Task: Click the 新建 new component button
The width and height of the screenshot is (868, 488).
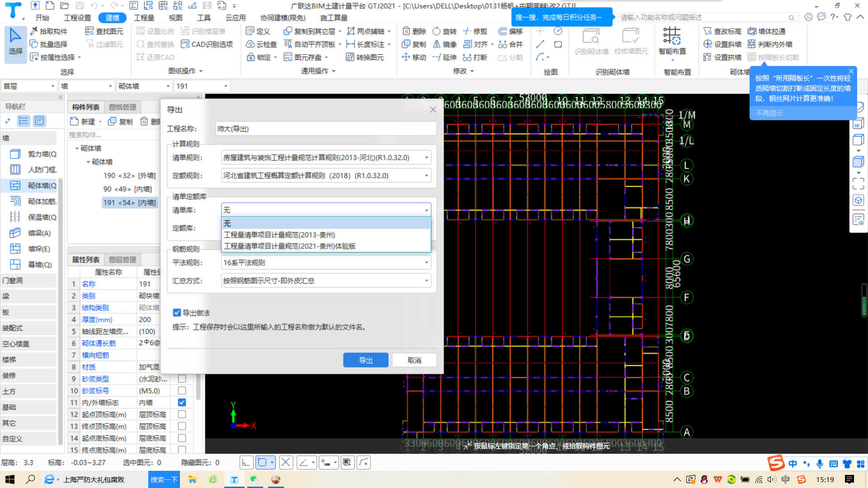Action: click(x=83, y=122)
